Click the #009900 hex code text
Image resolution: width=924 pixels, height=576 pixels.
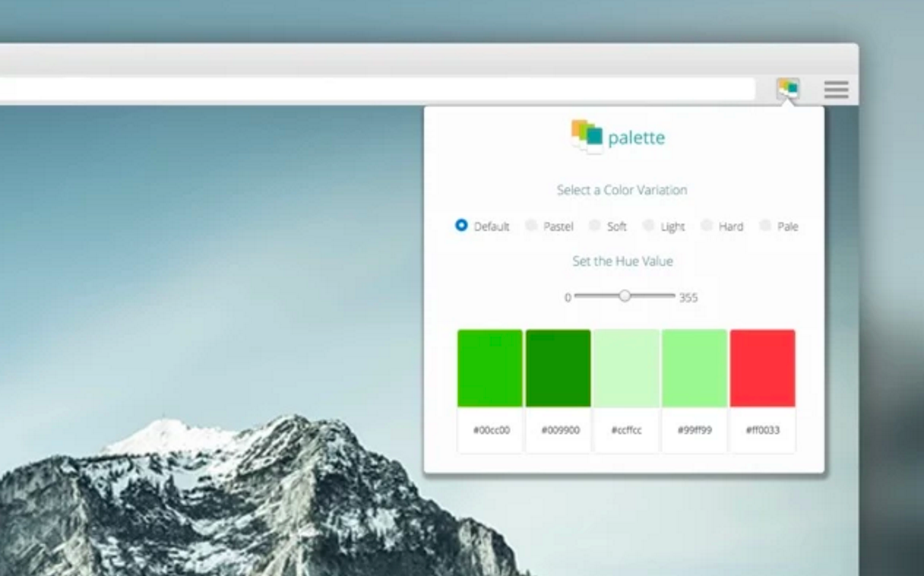560,430
